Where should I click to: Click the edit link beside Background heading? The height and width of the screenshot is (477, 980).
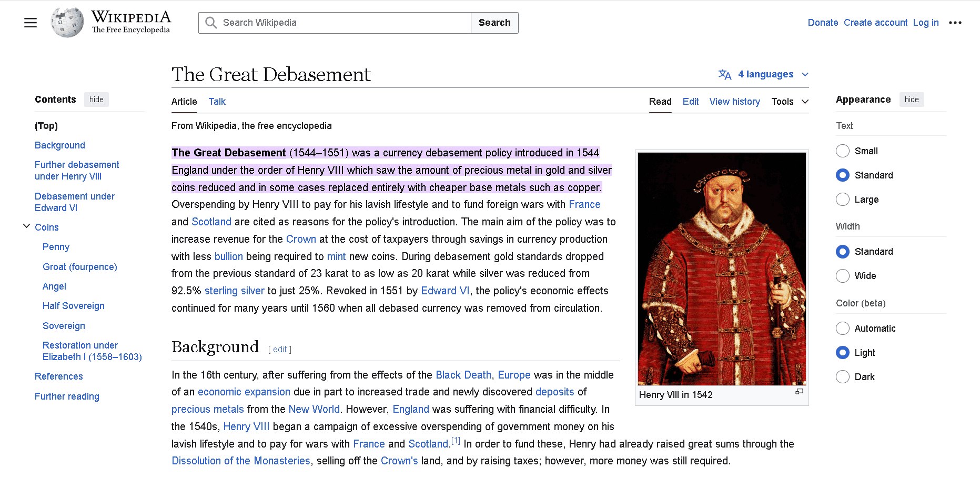[280, 349]
